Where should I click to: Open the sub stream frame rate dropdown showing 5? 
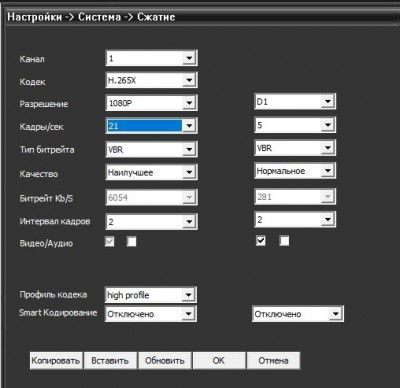295,125
